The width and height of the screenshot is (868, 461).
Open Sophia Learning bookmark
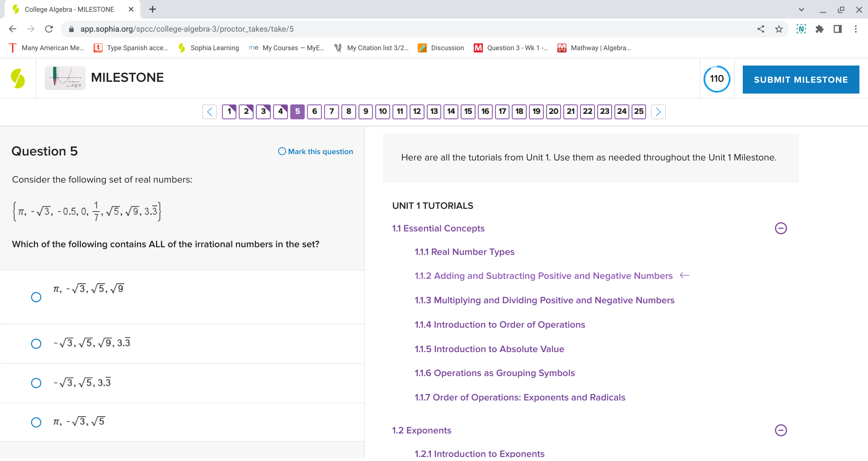(x=208, y=48)
